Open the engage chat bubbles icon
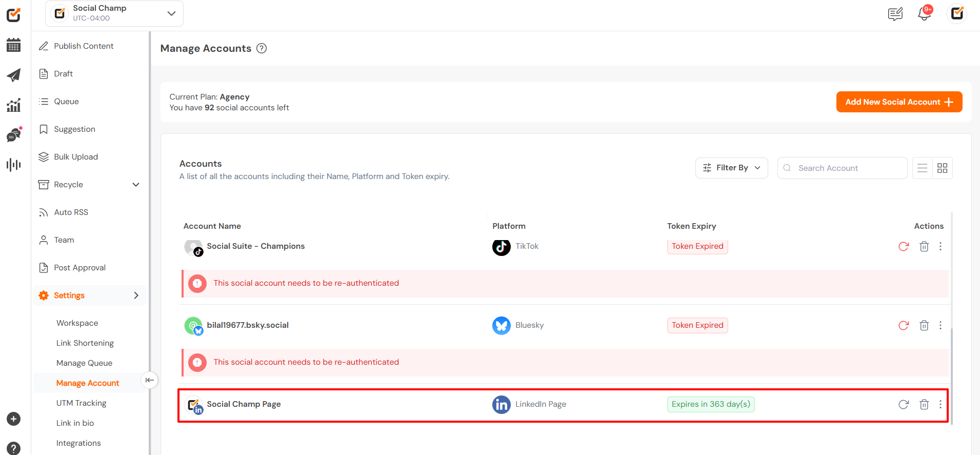 14,134
